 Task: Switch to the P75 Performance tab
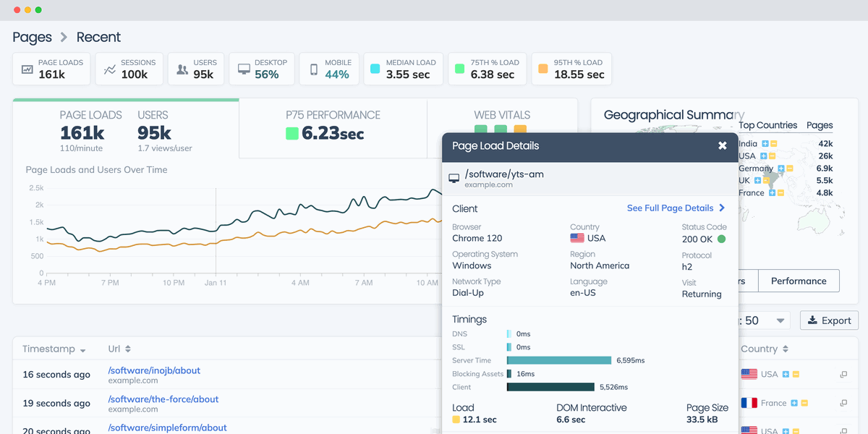(x=333, y=128)
